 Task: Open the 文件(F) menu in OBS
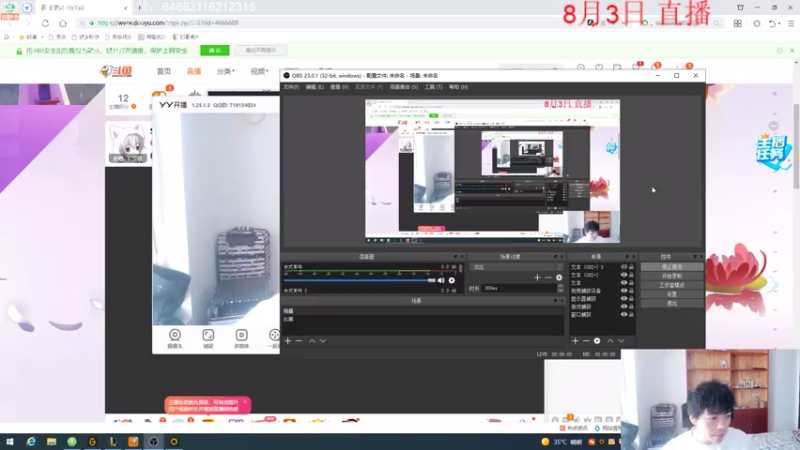(x=291, y=87)
